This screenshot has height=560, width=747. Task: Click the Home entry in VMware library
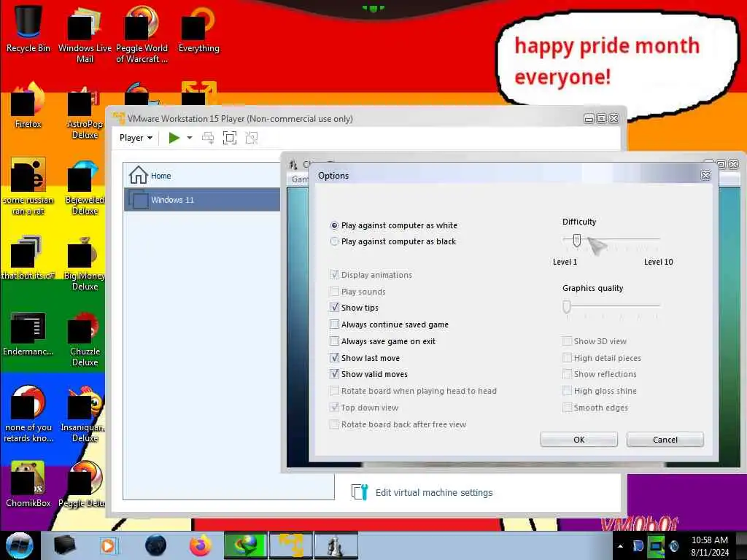202,175
